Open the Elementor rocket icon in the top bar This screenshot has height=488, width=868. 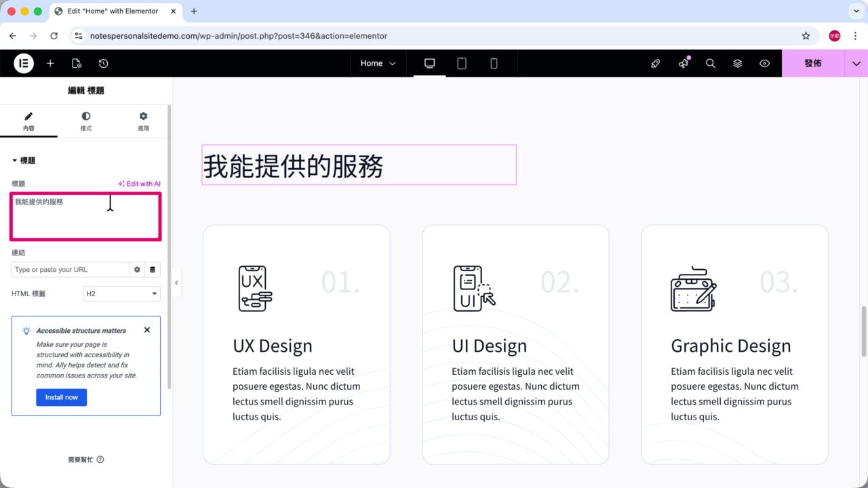click(x=655, y=63)
